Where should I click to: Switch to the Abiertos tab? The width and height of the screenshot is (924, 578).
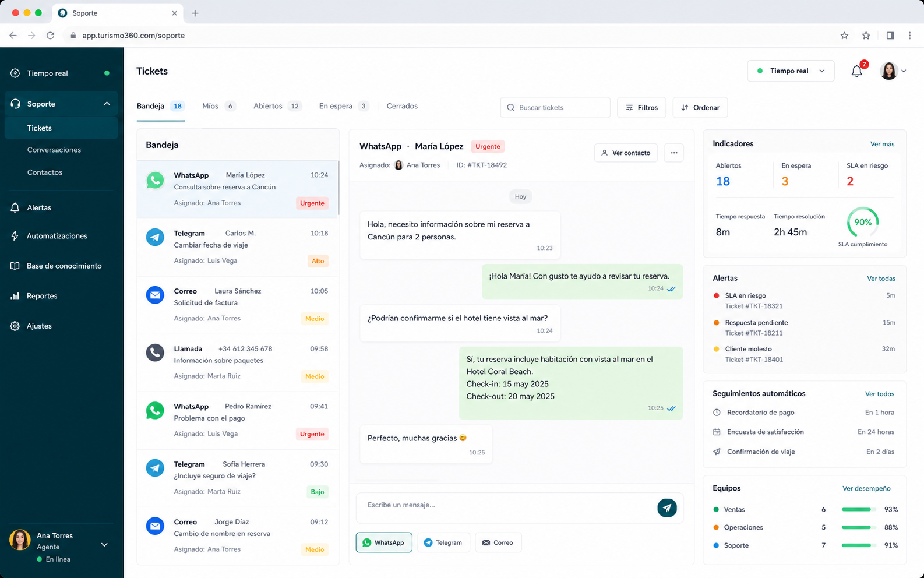tap(278, 106)
